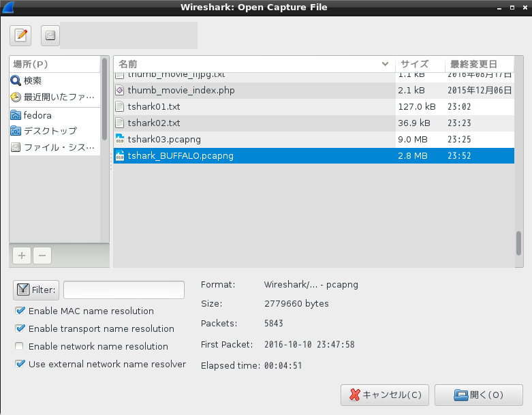Open 最近開いたファイル recent files place
The width and height of the screenshot is (532, 415).
click(x=54, y=97)
